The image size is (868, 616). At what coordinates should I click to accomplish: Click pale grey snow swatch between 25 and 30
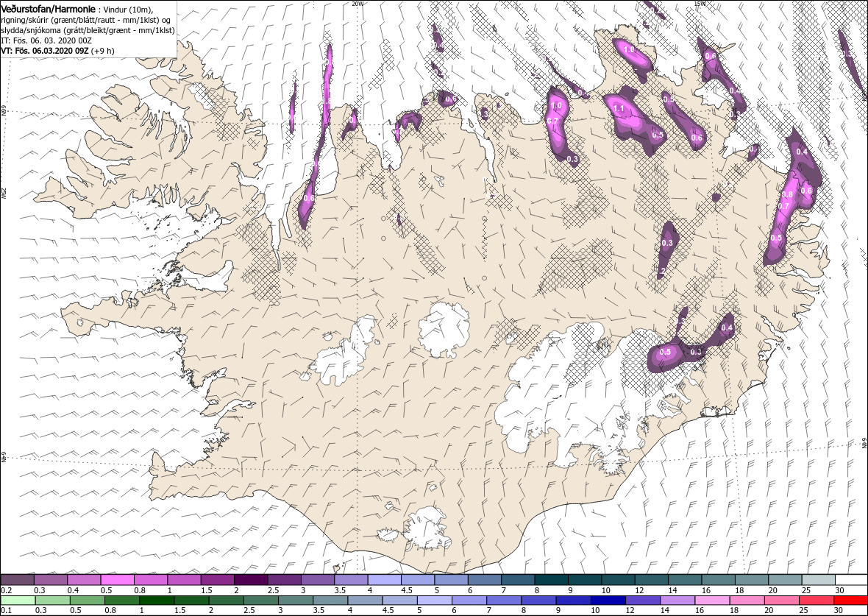click(818, 579)
